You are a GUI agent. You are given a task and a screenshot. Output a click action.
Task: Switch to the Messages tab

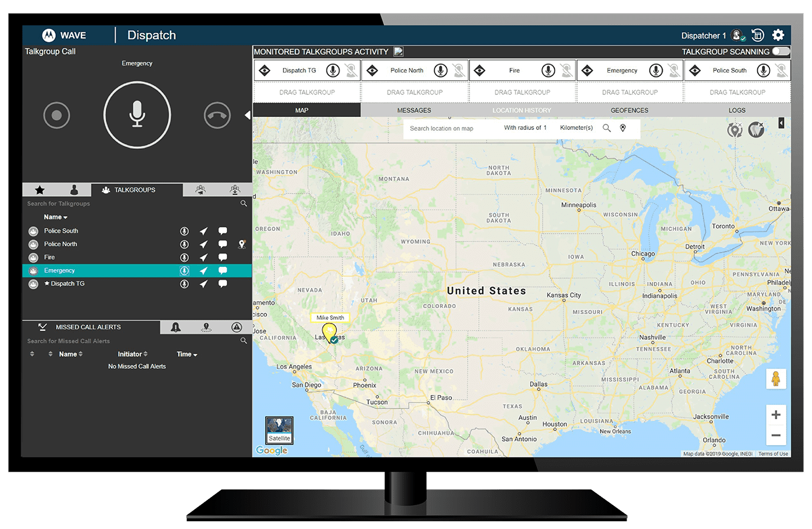tap(414, 110)
